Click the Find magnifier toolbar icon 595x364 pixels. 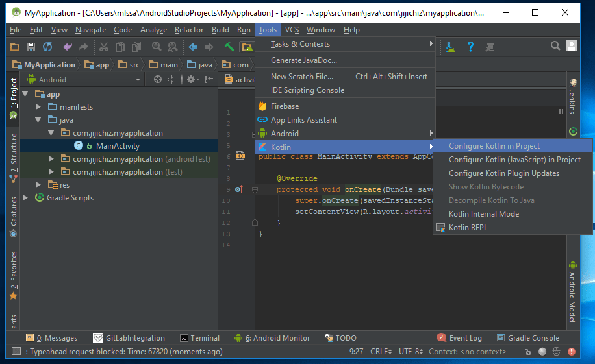tap(157, 47)
